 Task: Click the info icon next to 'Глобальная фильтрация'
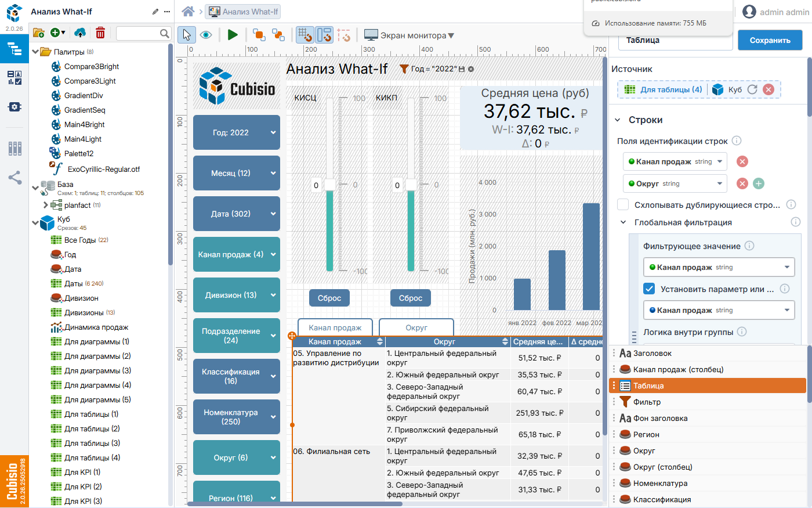pos(796,222)
